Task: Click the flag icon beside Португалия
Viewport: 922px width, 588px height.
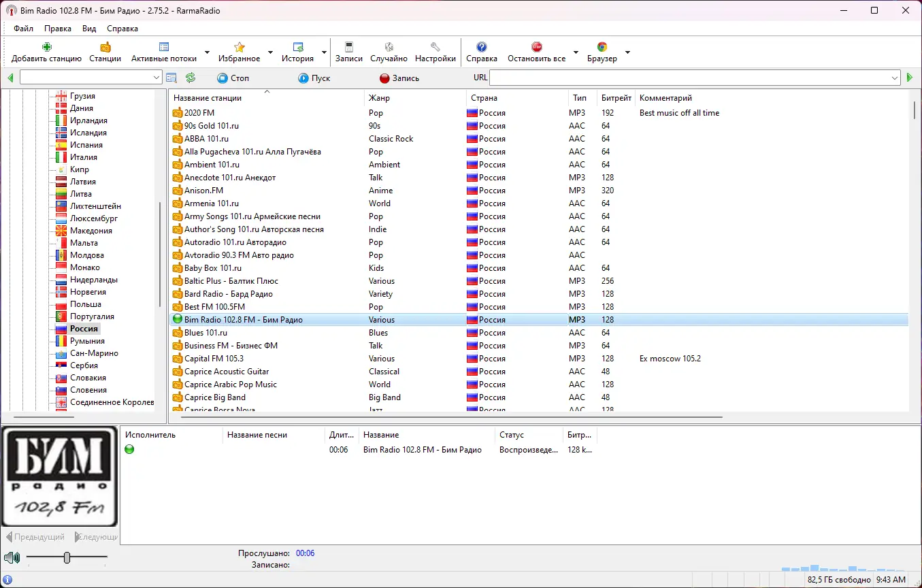Action: coord(62,316)
